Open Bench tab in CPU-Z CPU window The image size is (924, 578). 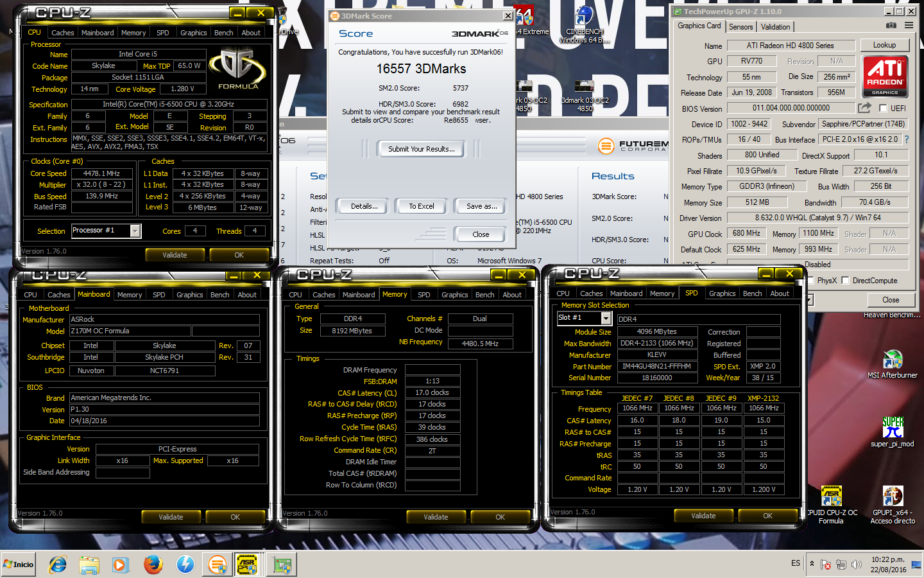tap(224, 32)
